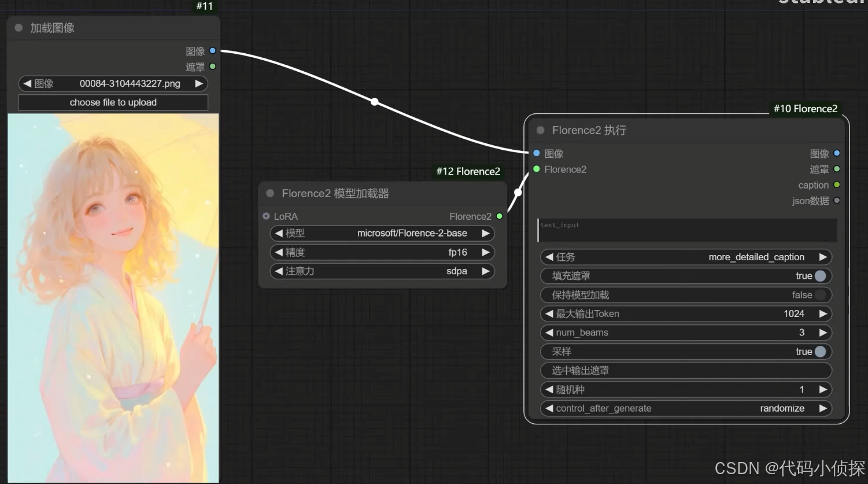Increase num_beams value

(x=823, y=332)
